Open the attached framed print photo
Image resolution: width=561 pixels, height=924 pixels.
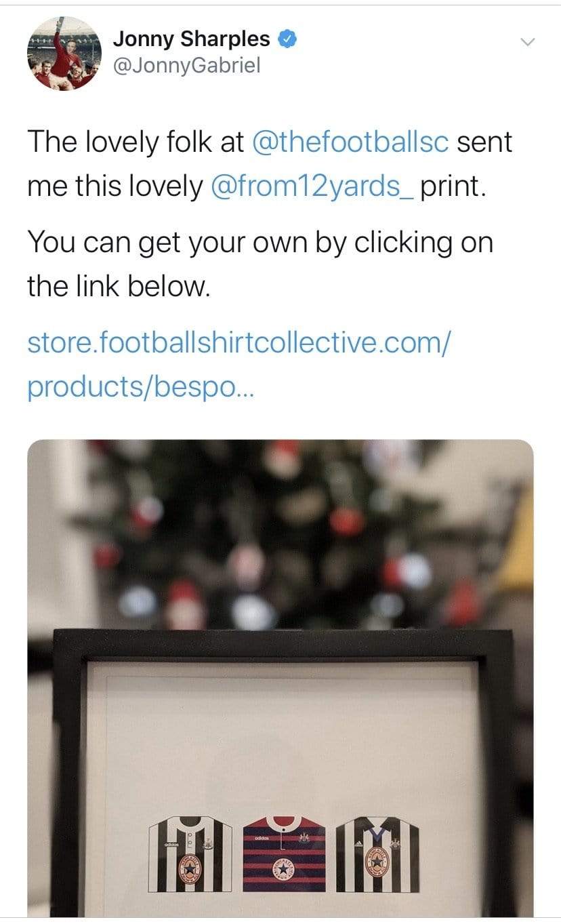(280, 678)
